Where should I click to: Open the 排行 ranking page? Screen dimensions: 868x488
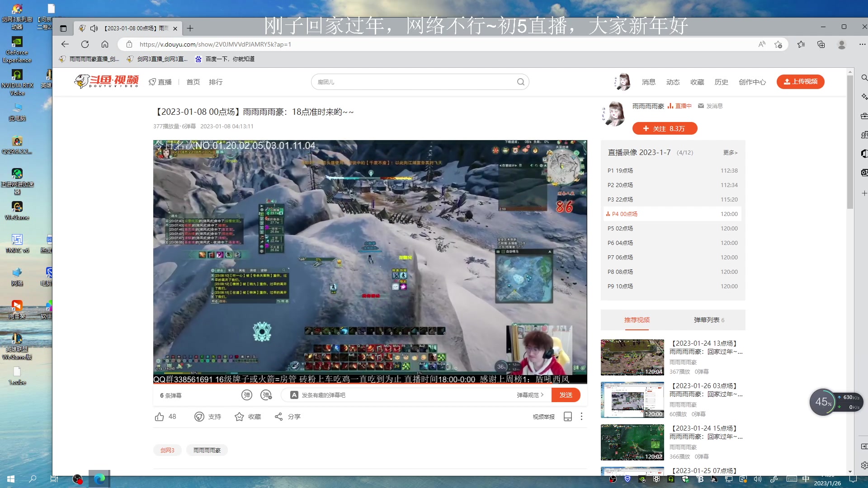pyautogui.click(x=216, y=82)
